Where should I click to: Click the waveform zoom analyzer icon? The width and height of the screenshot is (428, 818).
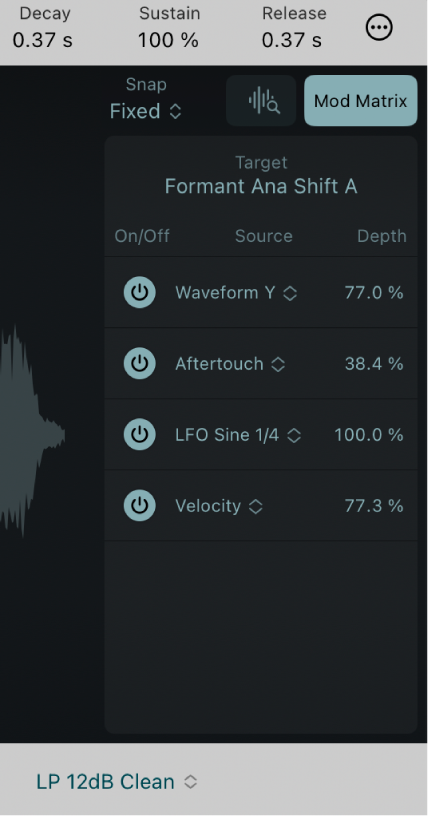click(261, 101)
